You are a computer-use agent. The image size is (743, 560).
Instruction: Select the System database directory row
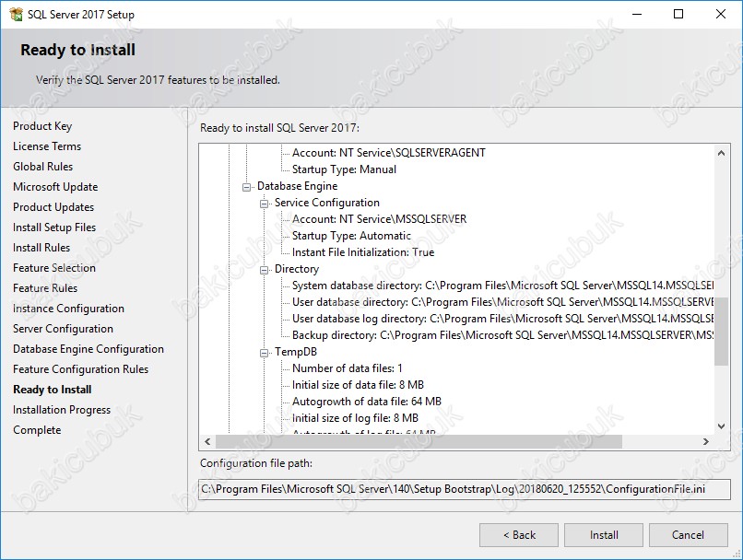click(502, 286)
